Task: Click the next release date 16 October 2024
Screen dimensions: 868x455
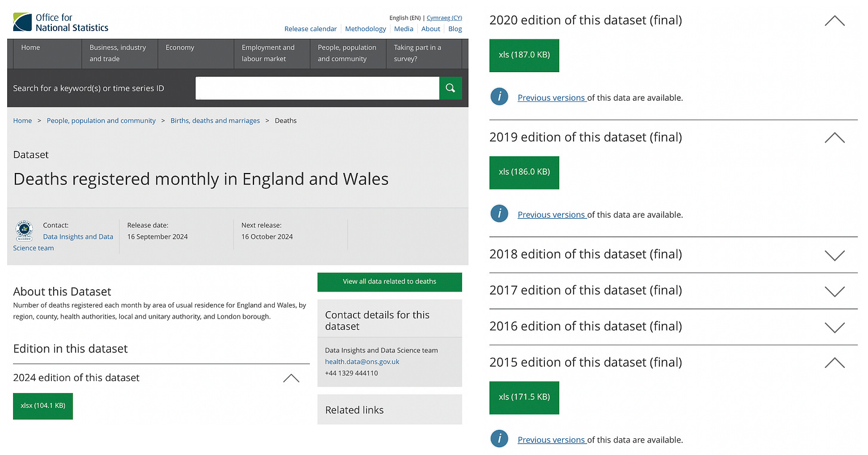Action: pos(267,237)
